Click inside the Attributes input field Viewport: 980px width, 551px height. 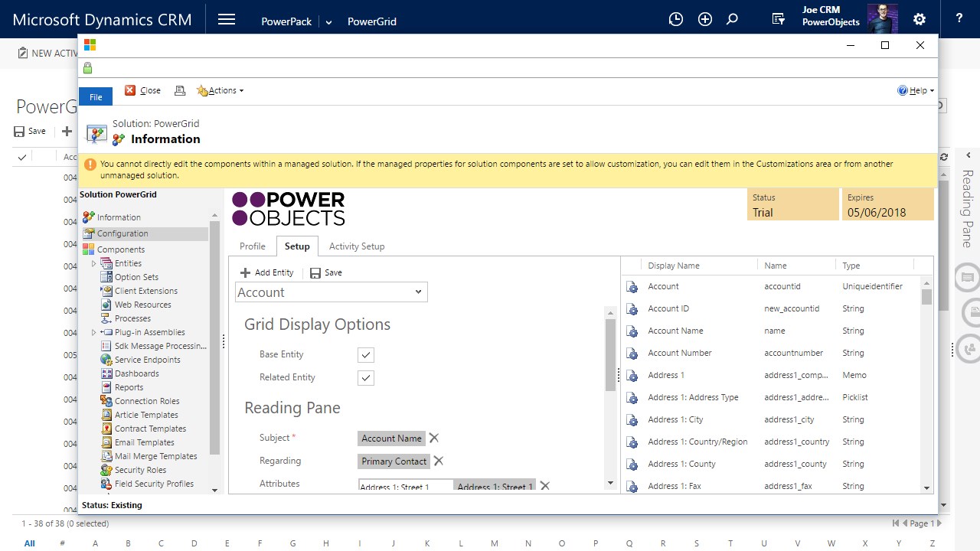406,486
